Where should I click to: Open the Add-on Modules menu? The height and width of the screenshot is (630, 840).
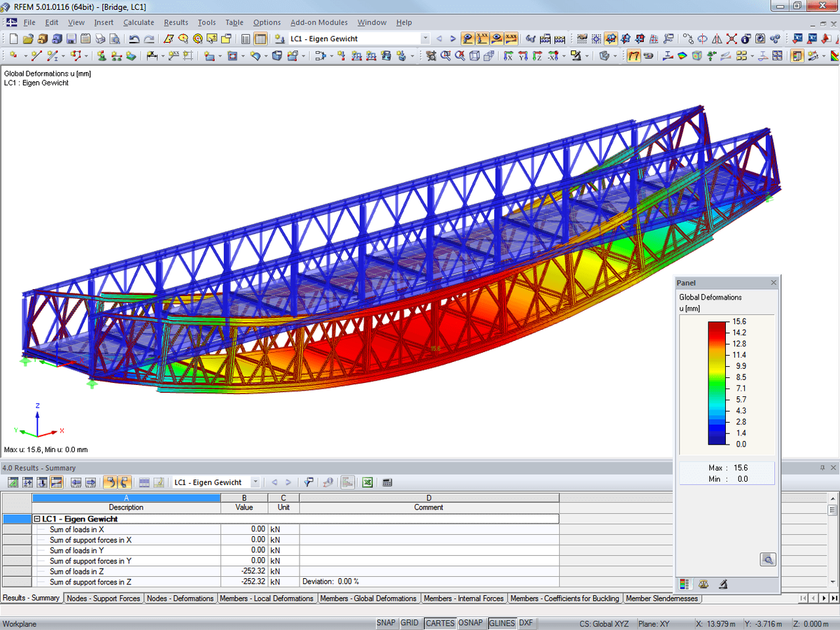pos(318,22)
